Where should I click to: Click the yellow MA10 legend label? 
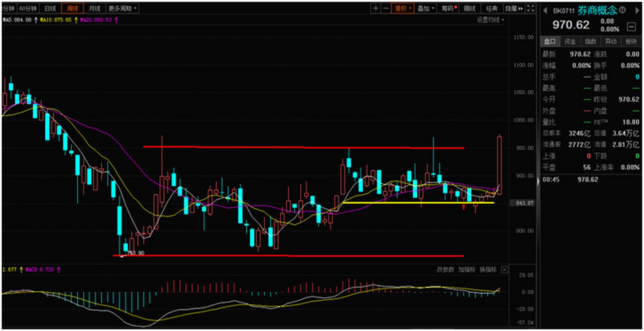pyautogui.click(x=56, y=20)
